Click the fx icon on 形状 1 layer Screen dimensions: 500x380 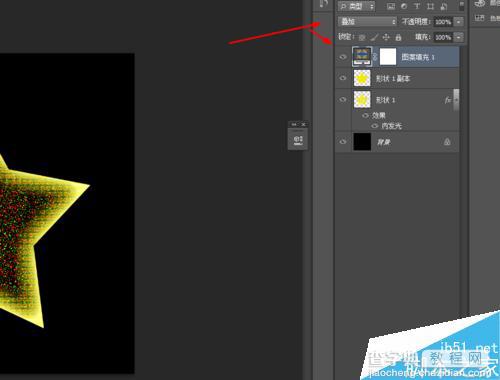pyautogui.click(x=447, y=100)
